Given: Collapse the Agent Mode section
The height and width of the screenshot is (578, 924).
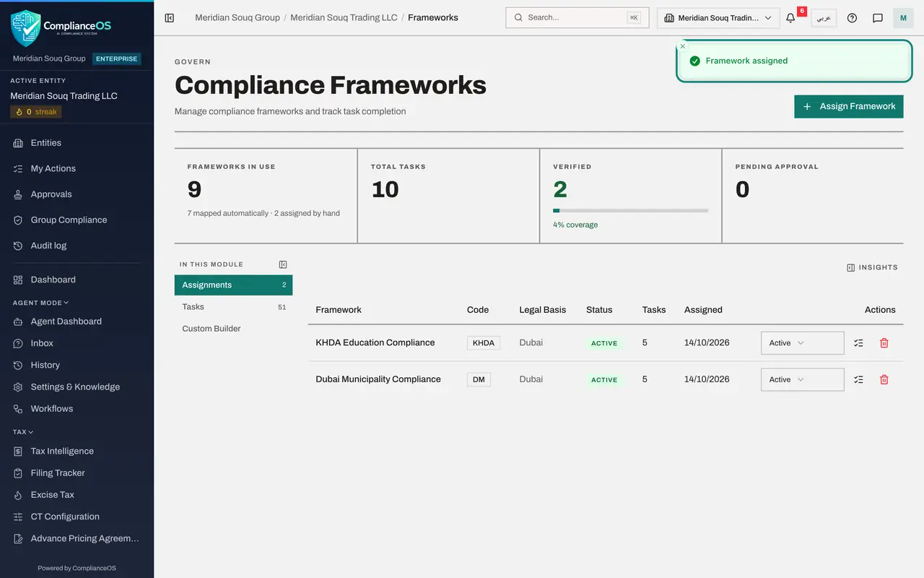Looking at the screenshot, I should click(41, 303).
